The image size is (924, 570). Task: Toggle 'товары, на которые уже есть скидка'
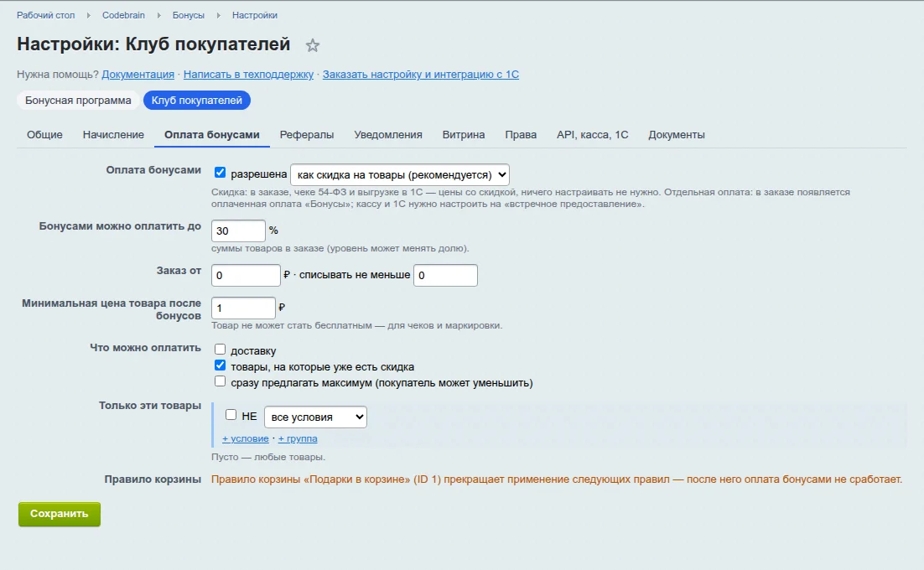tap(220, 365)
